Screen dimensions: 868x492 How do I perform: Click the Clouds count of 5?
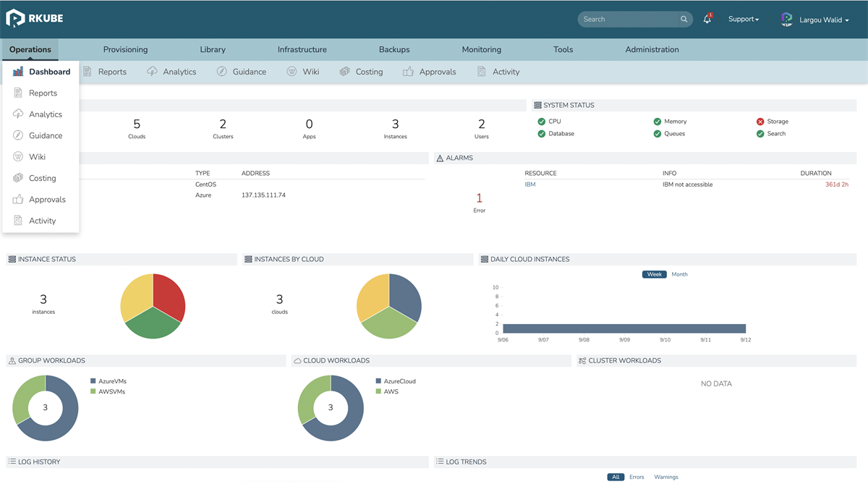click(x=137, y=124)
